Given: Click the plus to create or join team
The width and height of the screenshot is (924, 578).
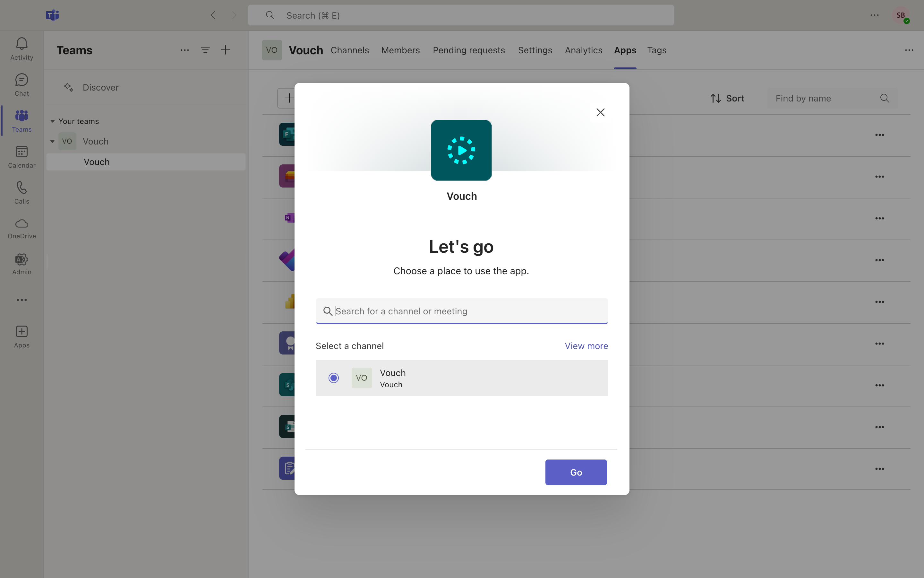Looking at the screenshot, I should pyautogui.click(x=226, y=50).
